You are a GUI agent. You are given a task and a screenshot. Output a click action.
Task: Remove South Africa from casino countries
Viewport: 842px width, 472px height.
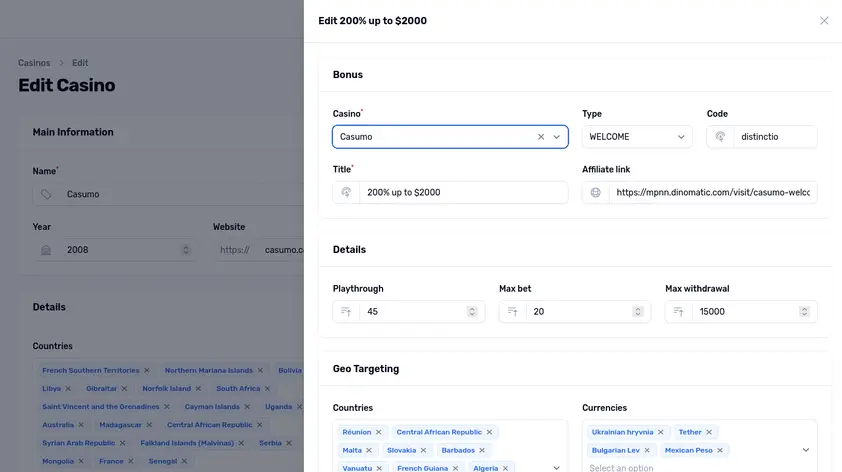(x=267, y=389)
